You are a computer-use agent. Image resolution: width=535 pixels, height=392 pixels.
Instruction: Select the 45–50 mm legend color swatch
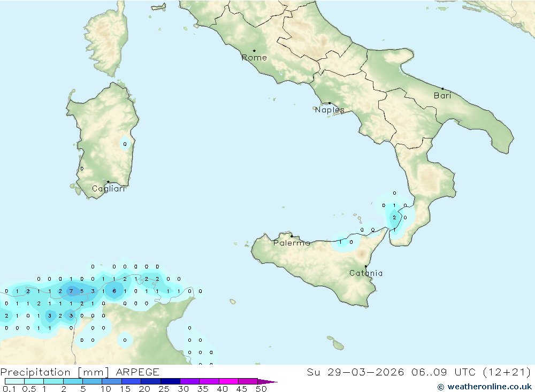click(248, 381)
